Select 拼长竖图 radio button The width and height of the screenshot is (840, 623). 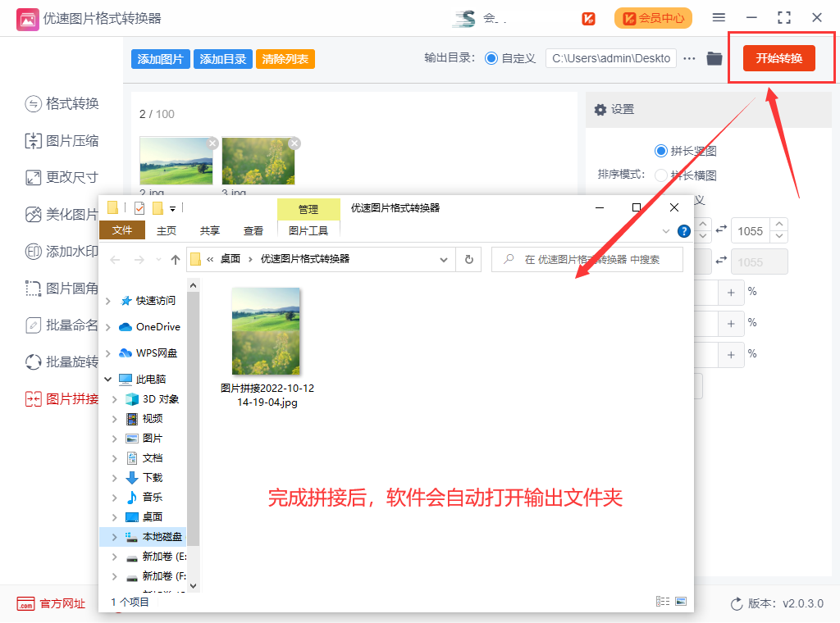(x=661, y=151)
